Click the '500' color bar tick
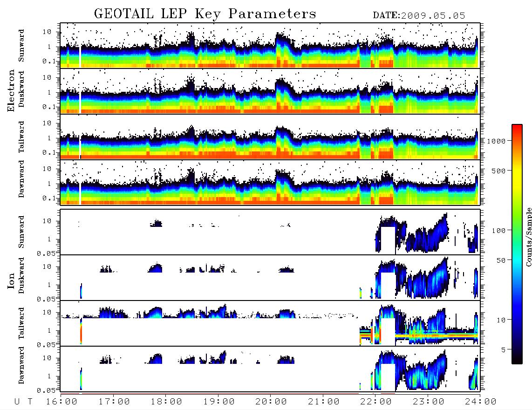Viewport: 532px width, 410px height. point(499,171)
